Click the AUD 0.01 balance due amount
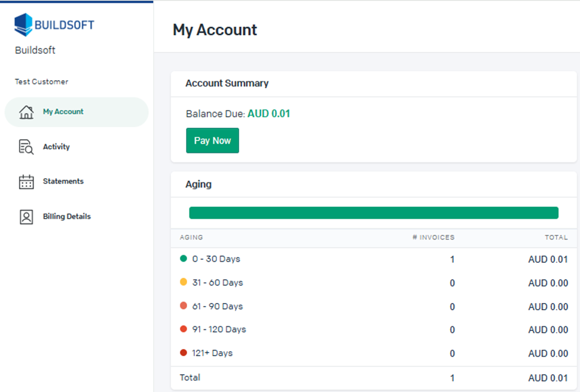Image resolution: width=580 pixels, height=392 pixels. coord(268,114)
